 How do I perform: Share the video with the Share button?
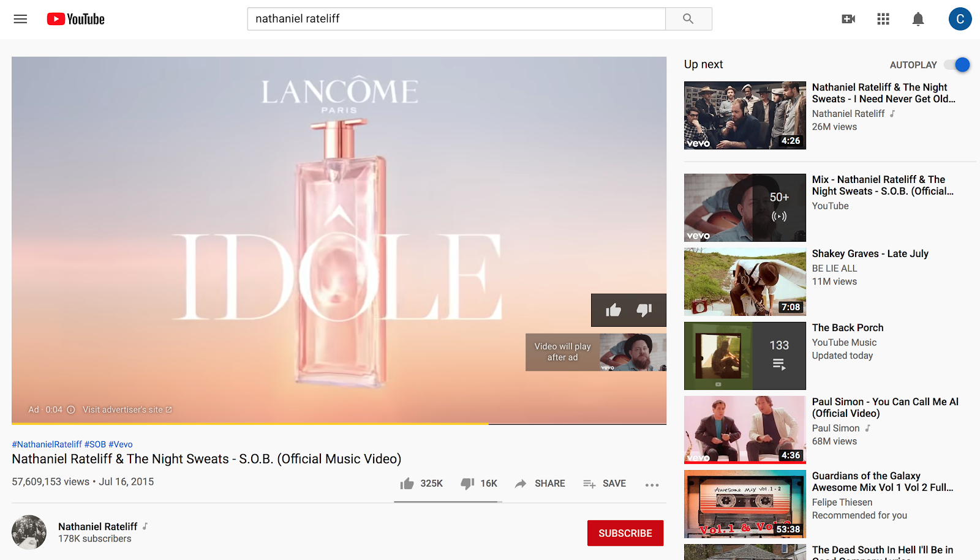pyautogui.click(x=540, y=483)
